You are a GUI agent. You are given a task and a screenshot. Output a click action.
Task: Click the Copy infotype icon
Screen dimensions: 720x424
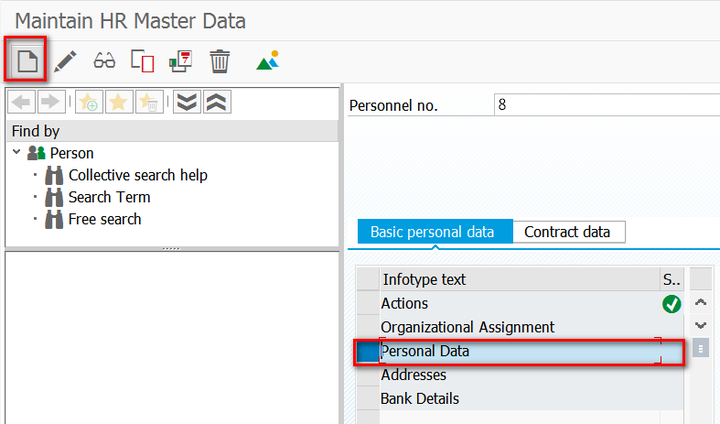[x=142, y=61]
